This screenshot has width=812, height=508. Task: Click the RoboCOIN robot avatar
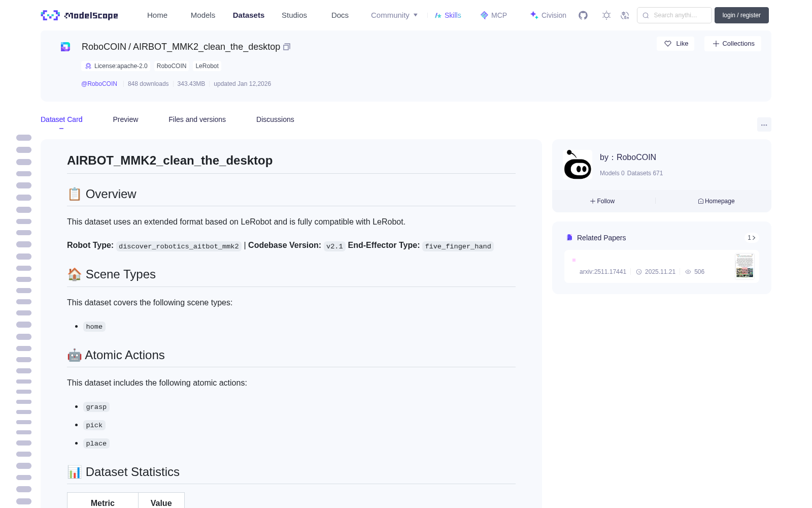pyautogui.click(x=578, y=165)
